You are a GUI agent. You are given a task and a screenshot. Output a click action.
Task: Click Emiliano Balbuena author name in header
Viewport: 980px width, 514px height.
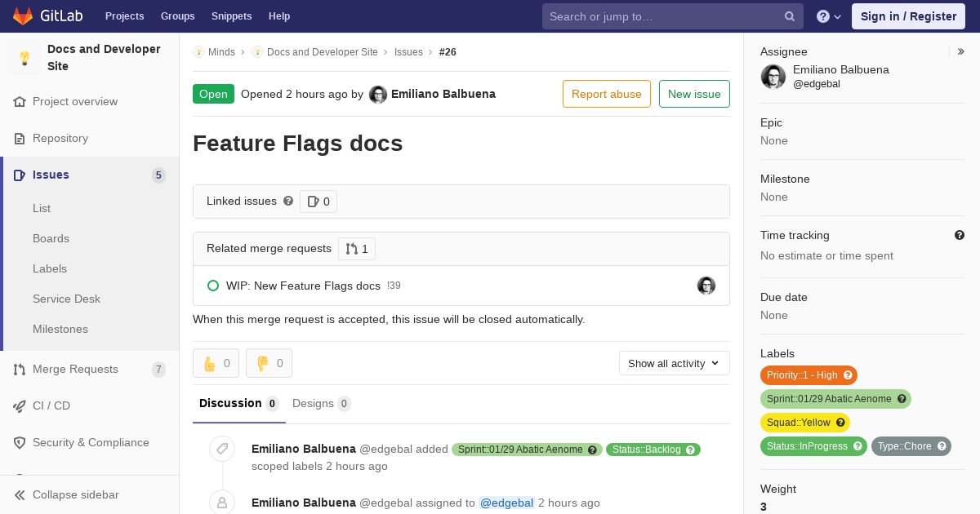(443, 94)
